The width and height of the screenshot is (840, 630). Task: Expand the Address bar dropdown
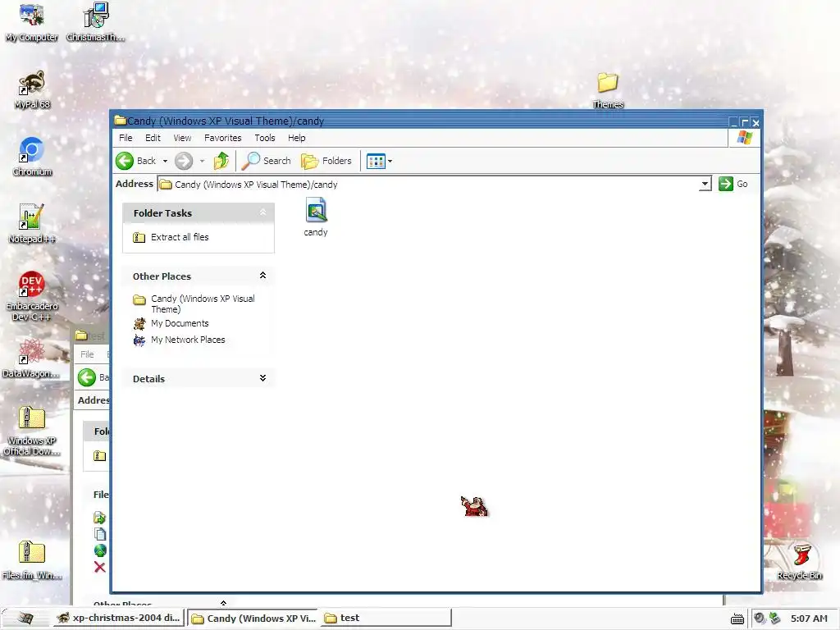tap(705, 185)
